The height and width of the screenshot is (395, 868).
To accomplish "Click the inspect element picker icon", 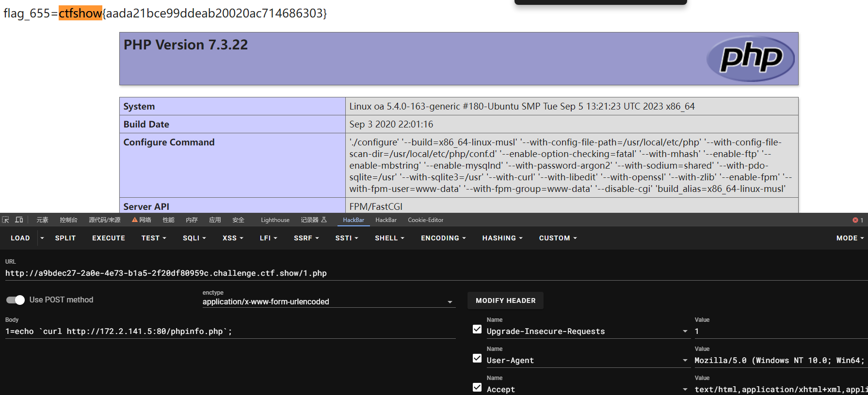I will (x=5, y=220).
